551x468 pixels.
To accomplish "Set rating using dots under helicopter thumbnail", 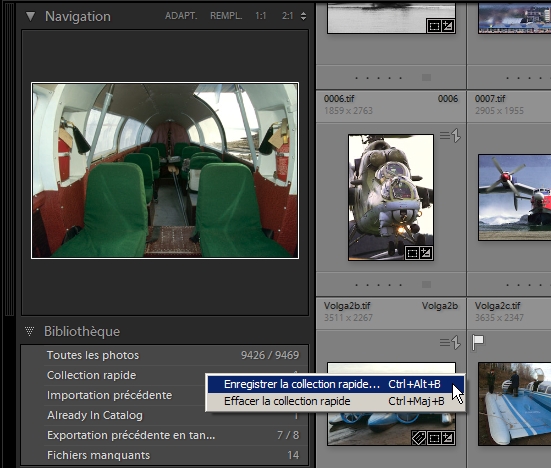I will click(x=378, y=285).
